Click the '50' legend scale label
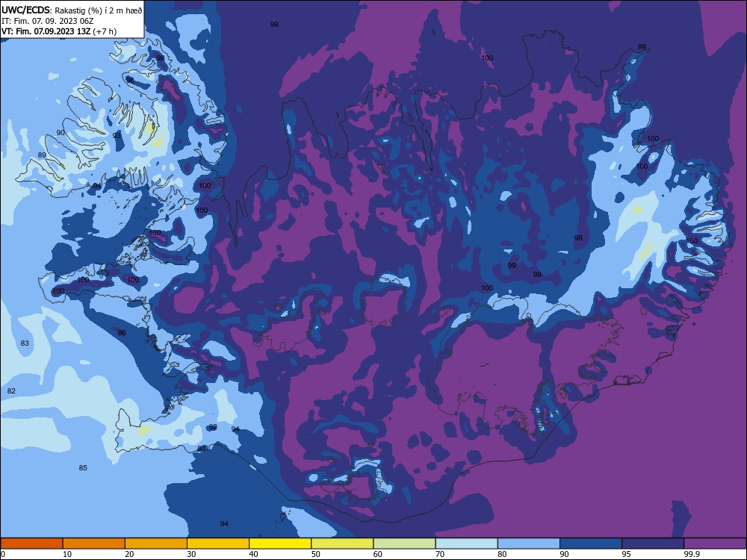The width and height of the screenshot is (747, 560). coord(315,554)
